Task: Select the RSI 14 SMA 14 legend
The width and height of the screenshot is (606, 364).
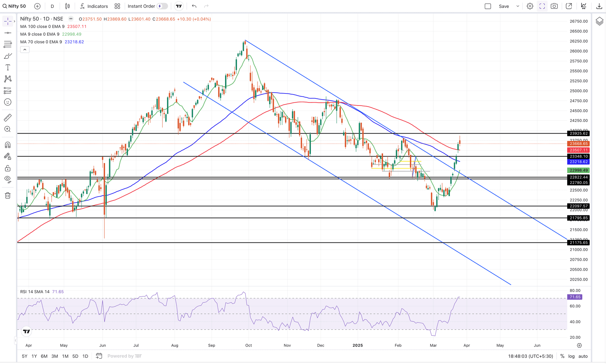Action: [35, 292]
